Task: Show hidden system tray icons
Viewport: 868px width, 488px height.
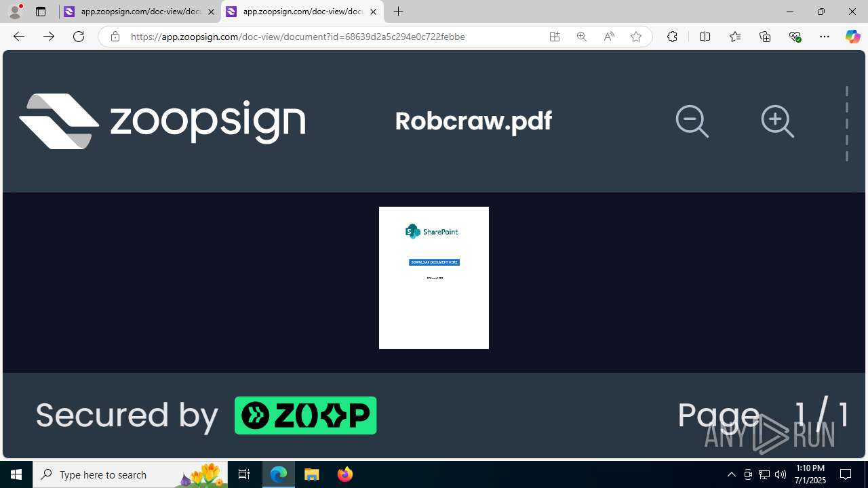Action: (731, 474)
